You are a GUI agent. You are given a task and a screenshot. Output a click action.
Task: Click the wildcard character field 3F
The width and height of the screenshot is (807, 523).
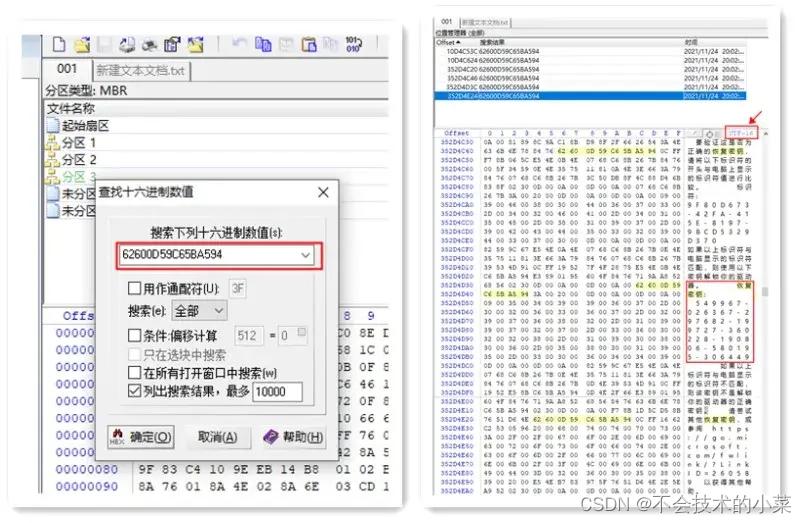pos(237,288)
